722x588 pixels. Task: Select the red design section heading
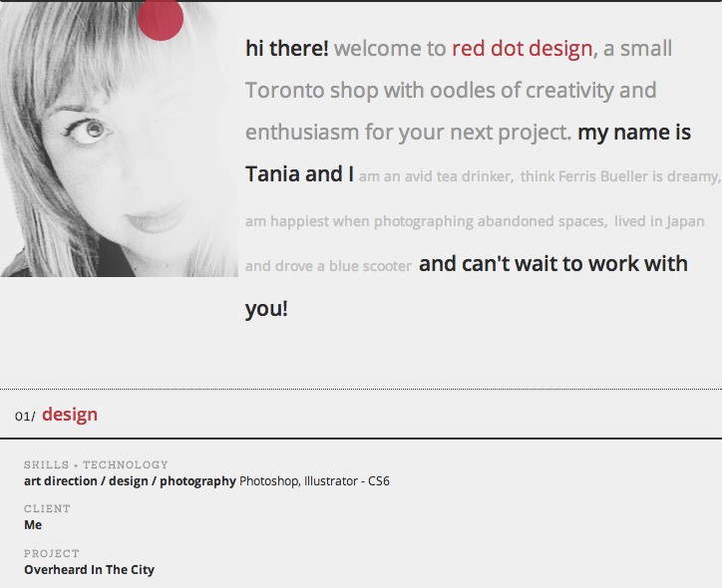pyautogui.click(x=70, y=415)
